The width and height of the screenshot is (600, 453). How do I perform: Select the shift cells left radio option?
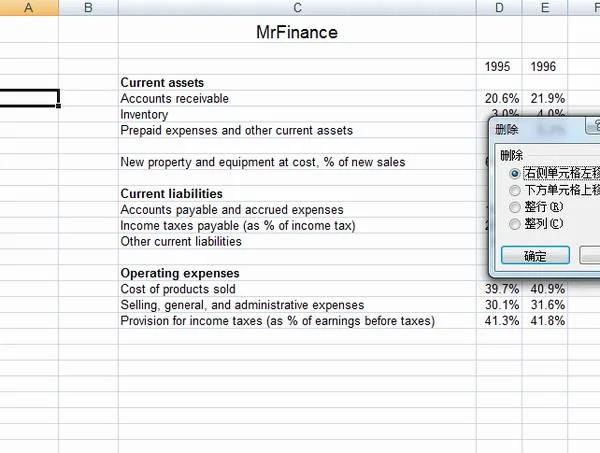(515, 173)
